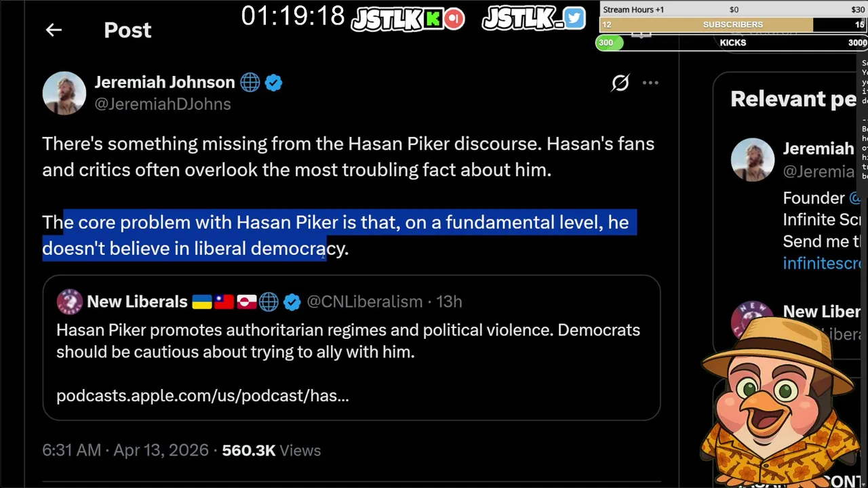The height and width of the screenshot is (488, 868).
Task: Click the subscribers goal progress bar
Action: pos(733,24)
